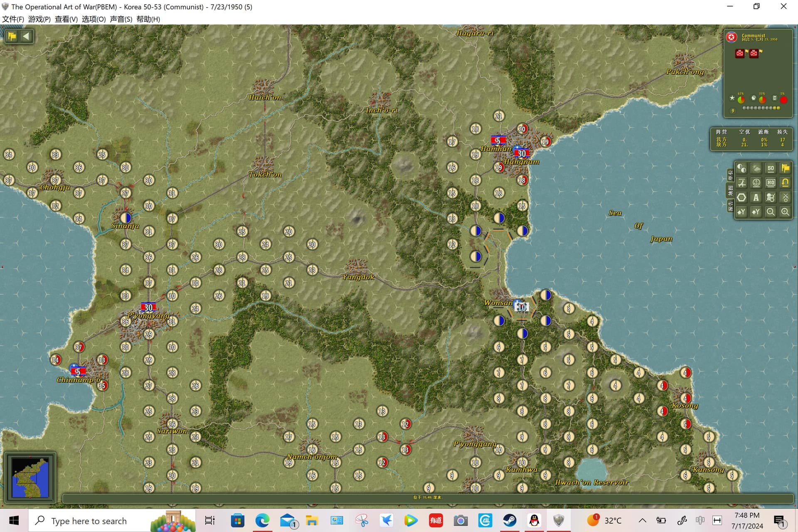Click the yellow undo arrow icon
The height and width of the screenshot is (532, 798).
tap(785, 183)
